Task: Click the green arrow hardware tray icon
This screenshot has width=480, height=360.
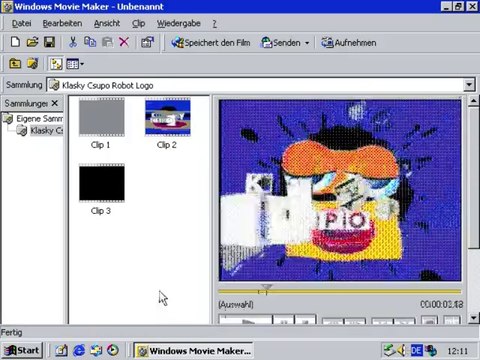Action: (389, 351)
